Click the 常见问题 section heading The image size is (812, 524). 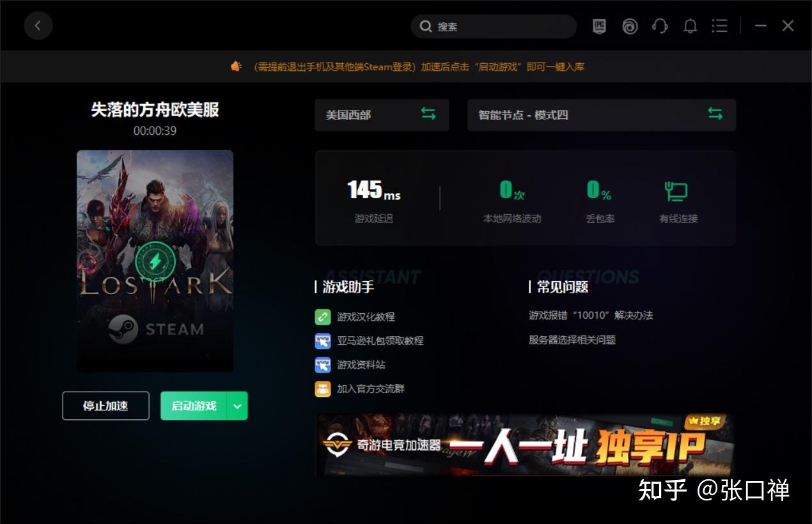click(562, 288)
